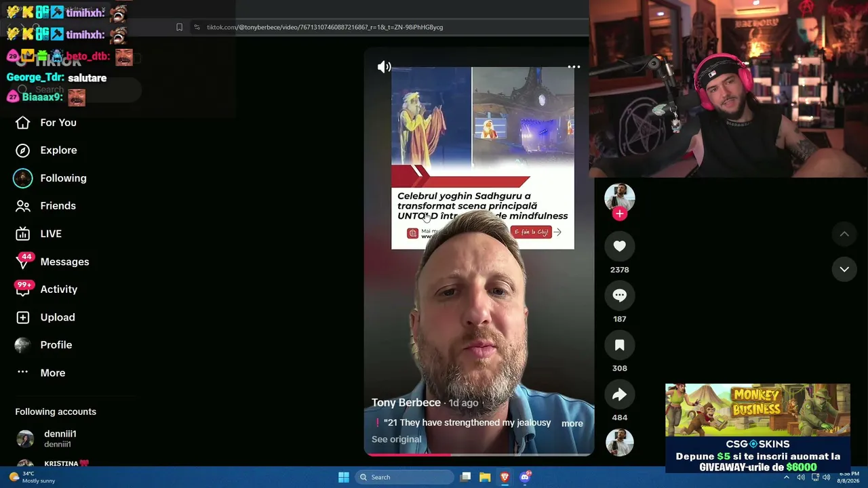
Task: Click the 'See original' translation link
Action: (x=396, y=439)
